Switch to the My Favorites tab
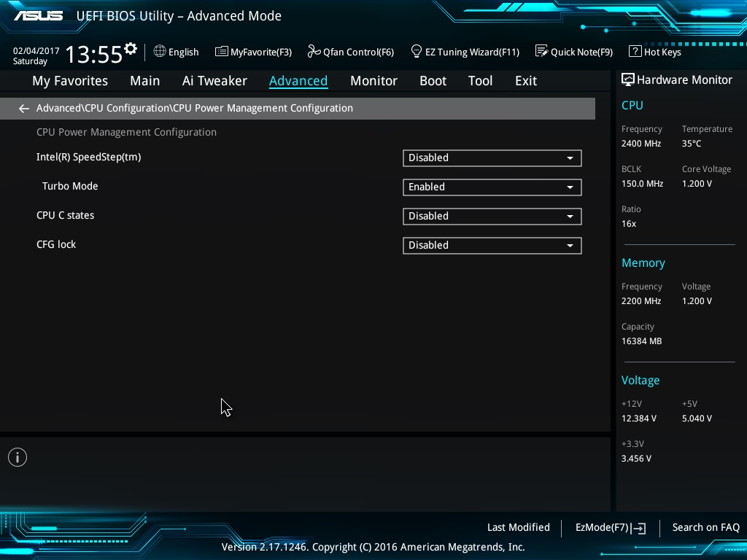The width and height of the screenshot is (747, 560). 70,81
